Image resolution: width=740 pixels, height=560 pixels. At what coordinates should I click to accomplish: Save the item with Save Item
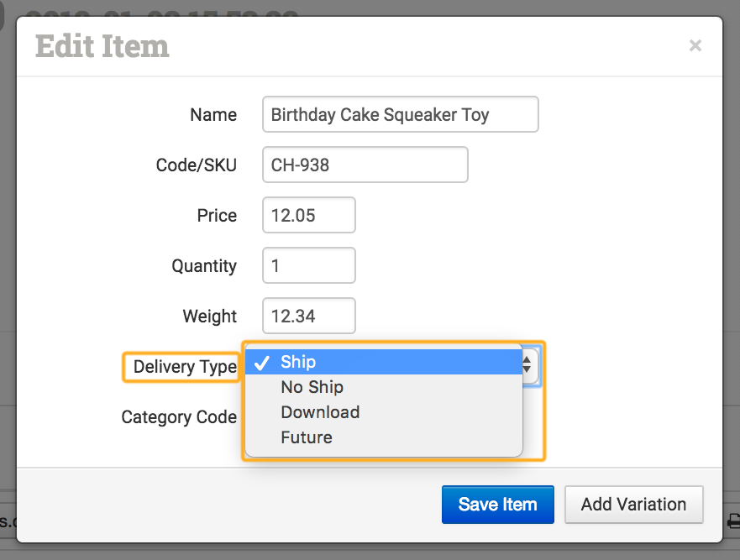(x=497, y=505)
